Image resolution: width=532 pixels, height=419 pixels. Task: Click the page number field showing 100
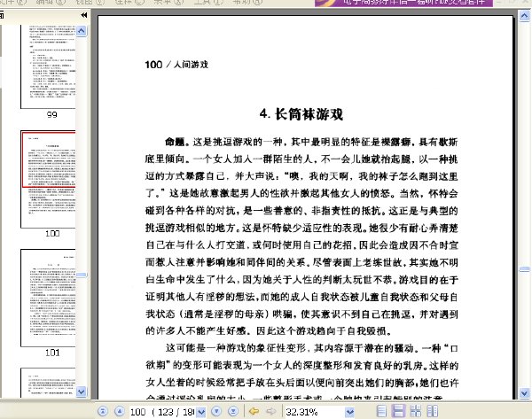point(163,412)
